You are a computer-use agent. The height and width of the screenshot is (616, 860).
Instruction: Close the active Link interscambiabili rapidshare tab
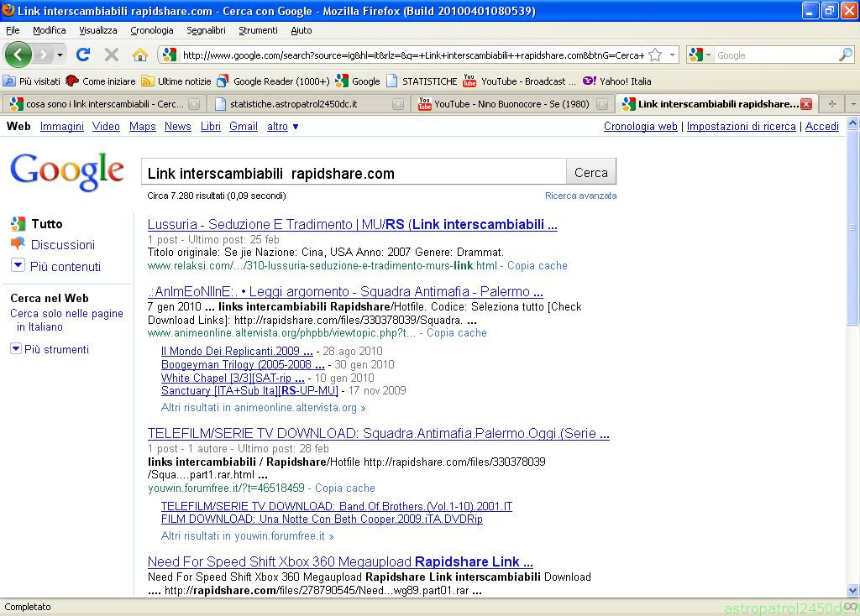point(805,103)
